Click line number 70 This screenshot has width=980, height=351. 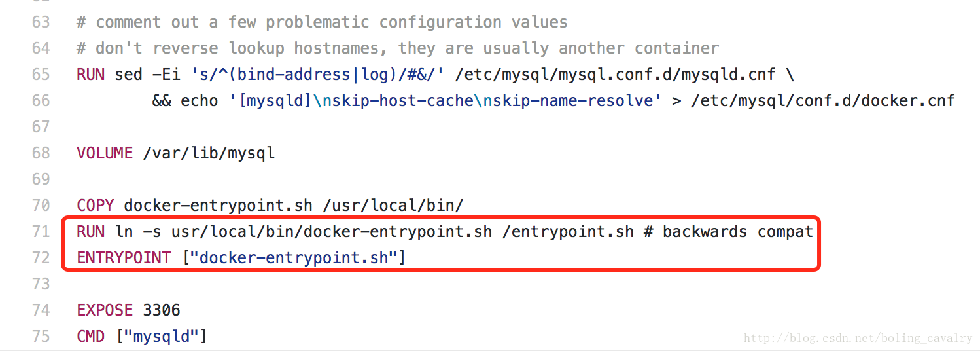[41, 206]
